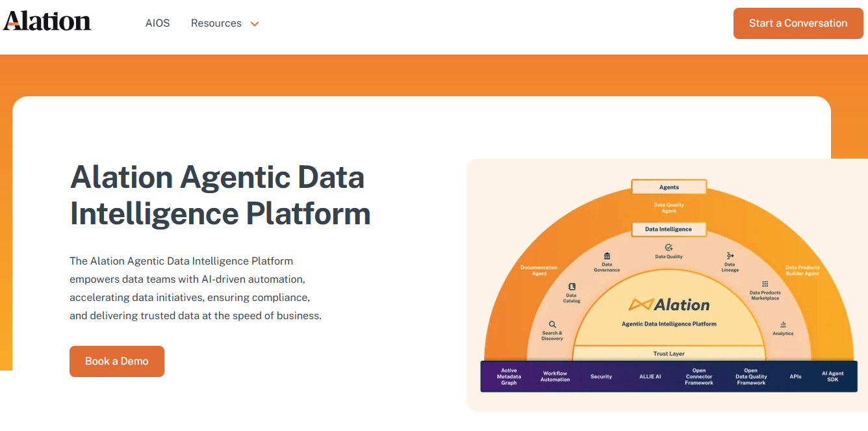The image size is (868, 431).
Task: Select the Data Governance icon in diagram
Action: pos(607,256)
